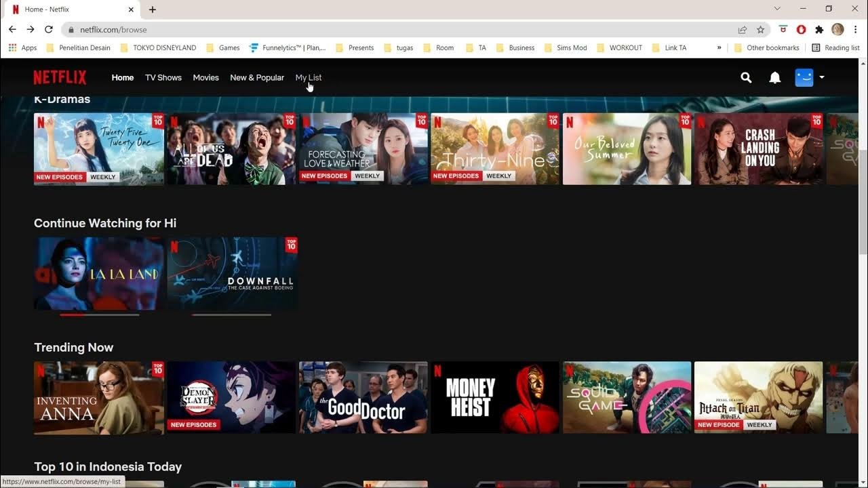
Task: Click the Continue Watching for Hi heading
Action: (x=105, y=223)
